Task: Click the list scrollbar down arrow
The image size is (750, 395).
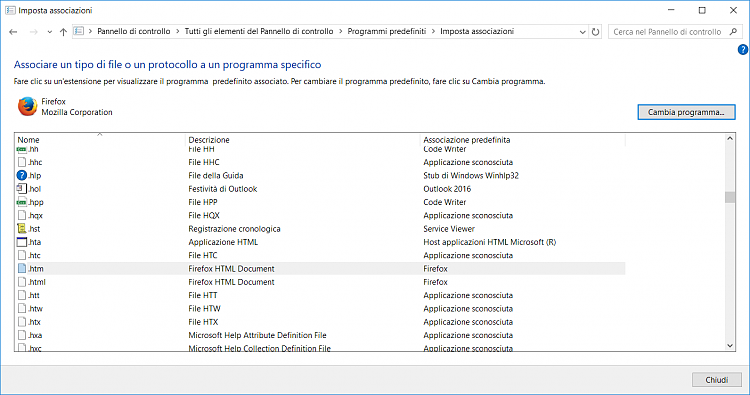Action: [730, 346]
